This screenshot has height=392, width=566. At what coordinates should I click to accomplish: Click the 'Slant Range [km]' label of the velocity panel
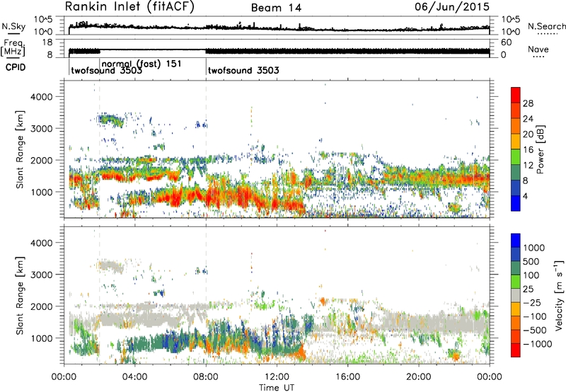[x=20, y=295]
